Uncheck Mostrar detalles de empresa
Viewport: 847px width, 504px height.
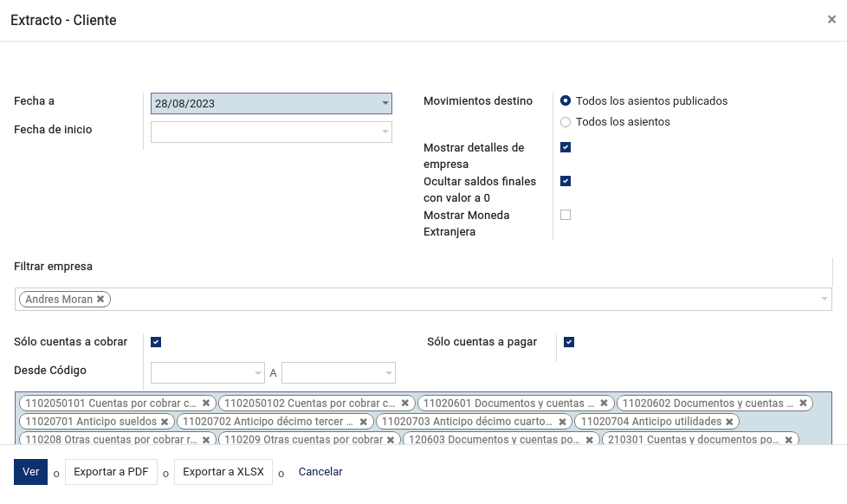566,147
